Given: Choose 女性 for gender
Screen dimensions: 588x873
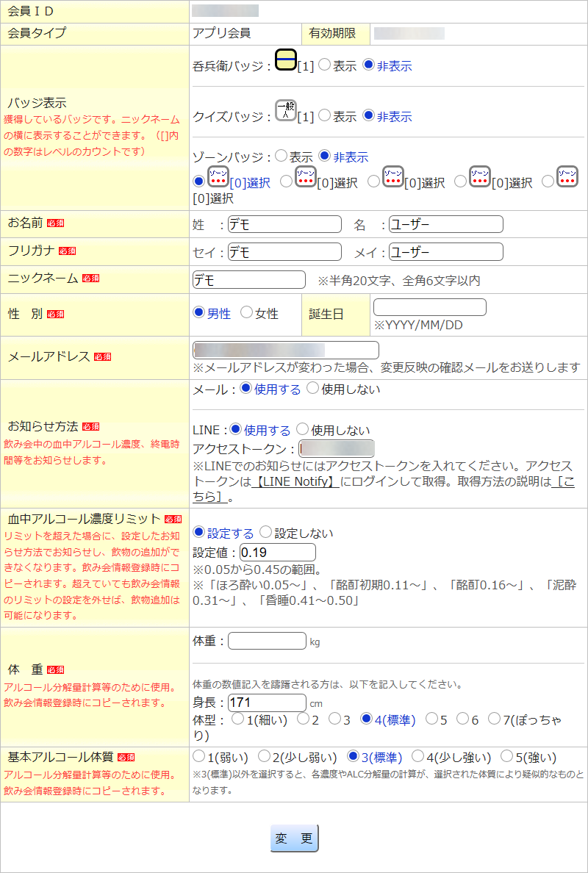Looking at the screenshot, I should point(247,313).
